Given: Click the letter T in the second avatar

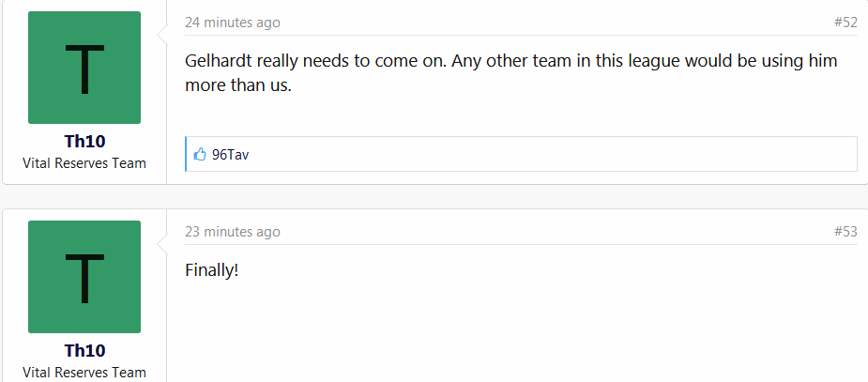Looking at the screenshot, I should [x=84, y=279].
